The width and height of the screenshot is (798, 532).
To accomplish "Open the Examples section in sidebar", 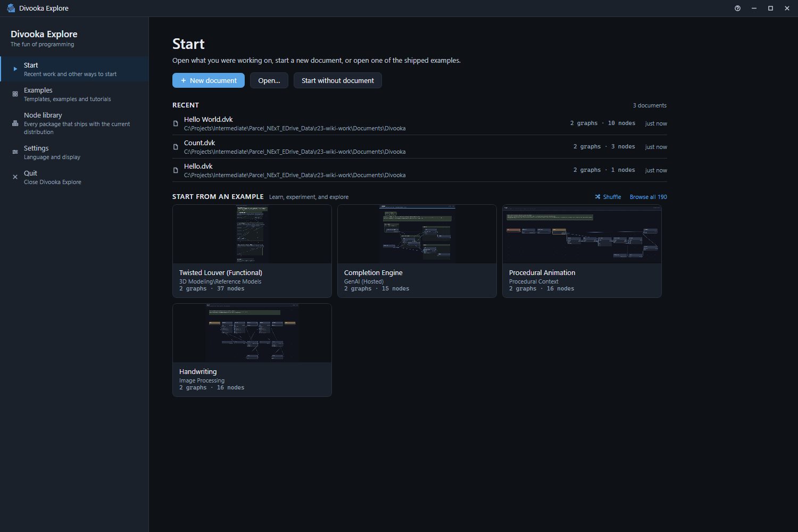I will click(x=74, y=94).
